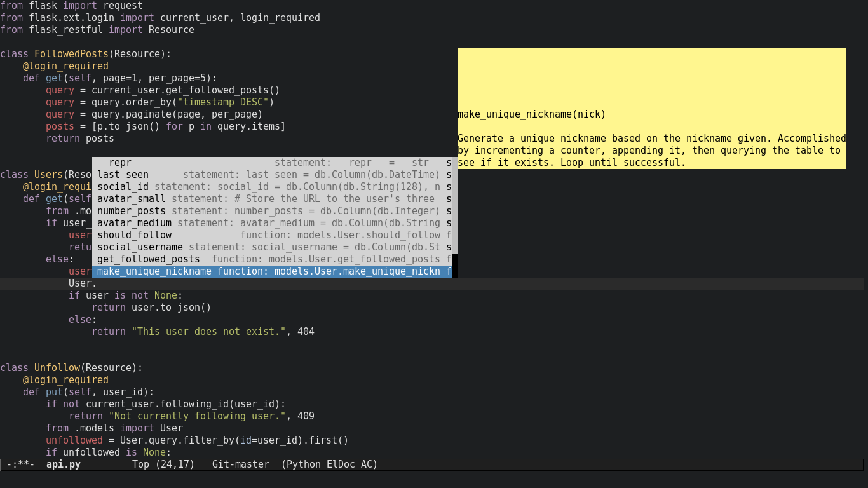Image resolution: width=868 pixels, height=488 pixels.
Task: Click 'query.paginate(page, per_page)' line
Action: [x=154, y=114]
